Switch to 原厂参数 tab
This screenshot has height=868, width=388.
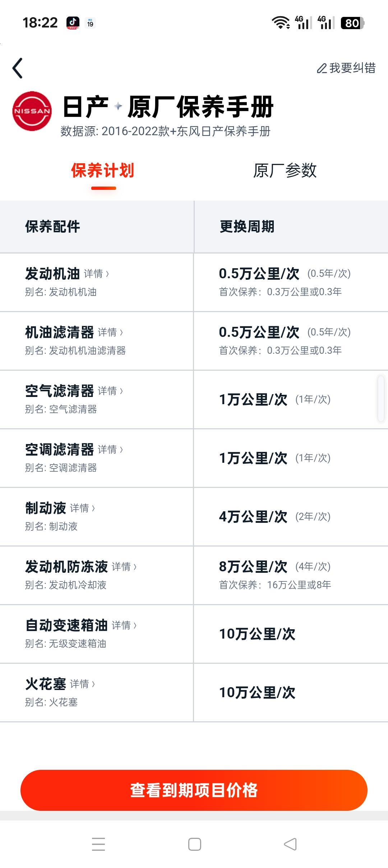coord(285,170)
